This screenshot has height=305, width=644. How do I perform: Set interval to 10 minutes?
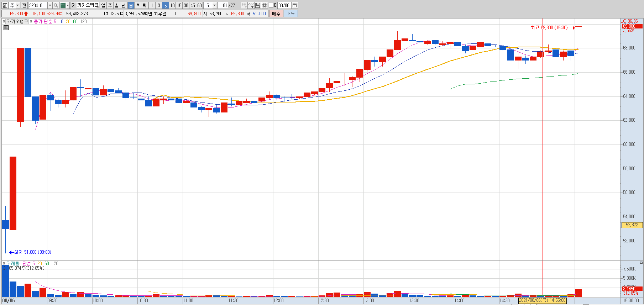173,5
